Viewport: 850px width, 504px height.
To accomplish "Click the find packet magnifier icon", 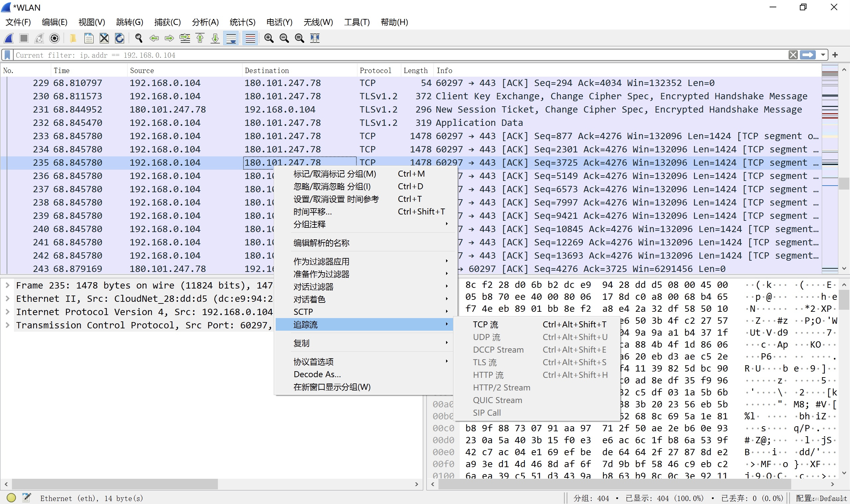I will tap(139, 38).
